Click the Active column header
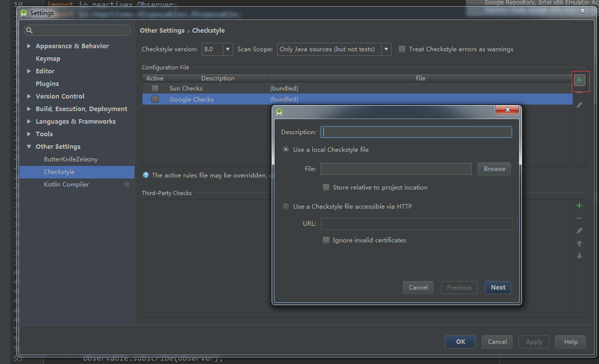Screen dimensions: 599x364 click(x=155, y=78)
